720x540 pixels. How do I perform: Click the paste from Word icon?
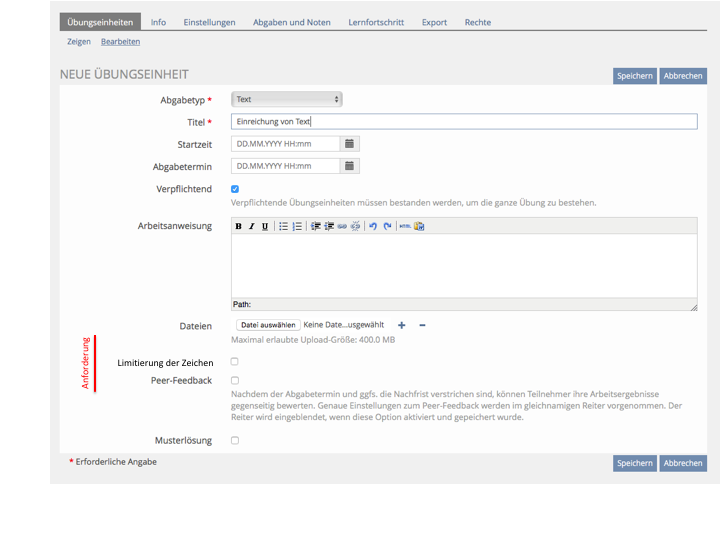pyautogui.click(x=419, y=226)
